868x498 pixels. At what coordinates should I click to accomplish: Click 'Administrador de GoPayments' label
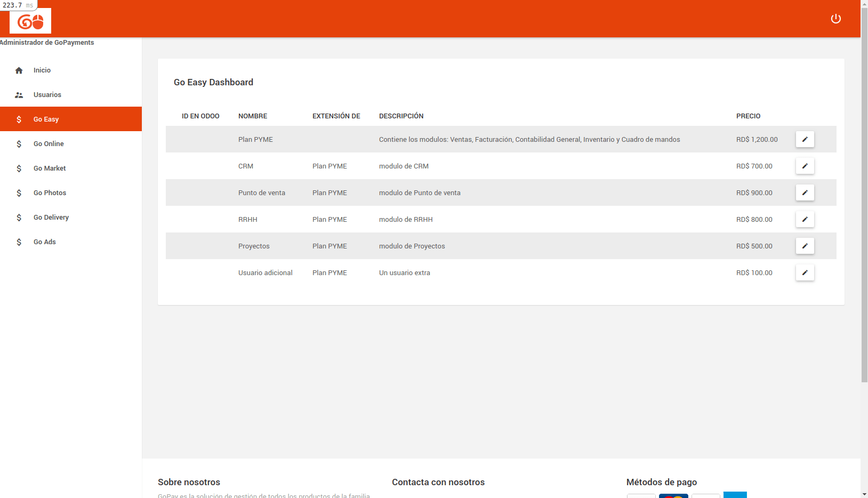[47, 43]
